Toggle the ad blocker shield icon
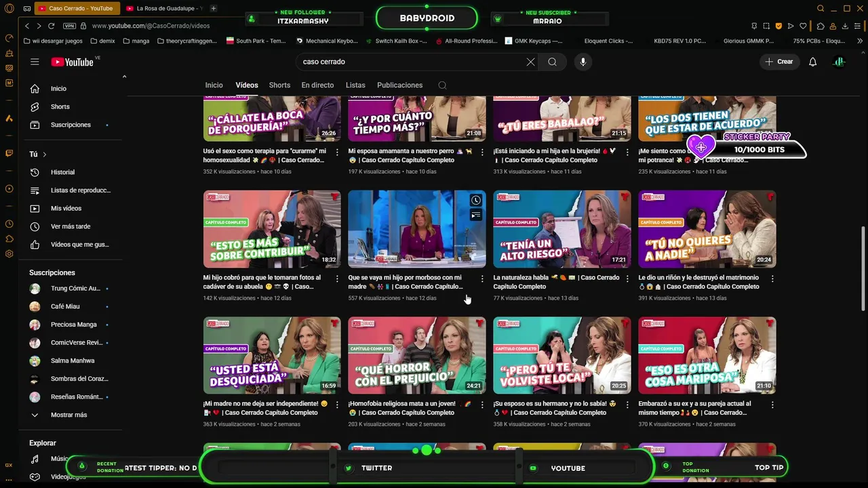 (x=778, y=26)
